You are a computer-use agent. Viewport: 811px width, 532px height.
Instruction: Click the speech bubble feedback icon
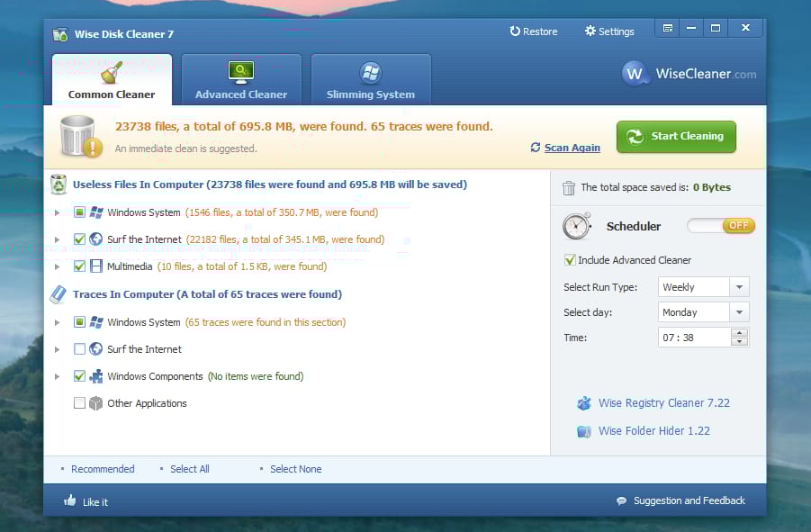622,501
